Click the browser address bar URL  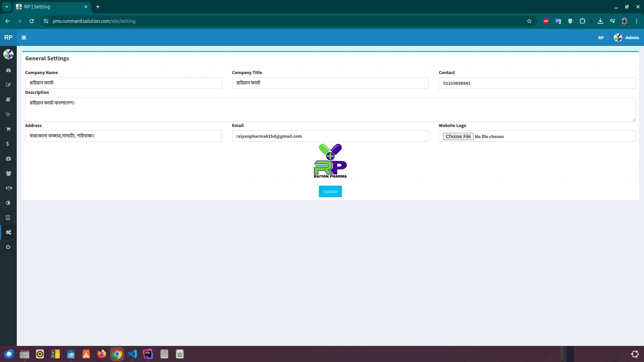94,21
